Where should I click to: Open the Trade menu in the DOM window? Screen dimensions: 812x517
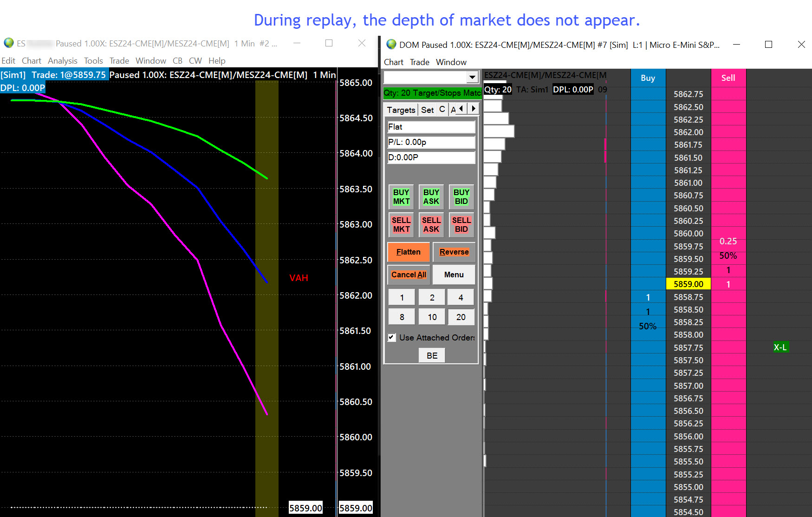420,62
